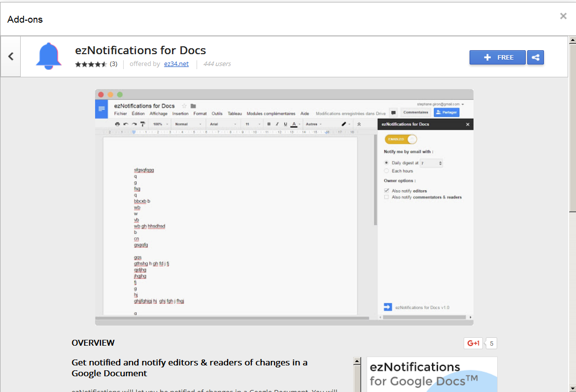576x392 pixels.
Task: Open the (3) reviews count
Action: coord(113,64)
